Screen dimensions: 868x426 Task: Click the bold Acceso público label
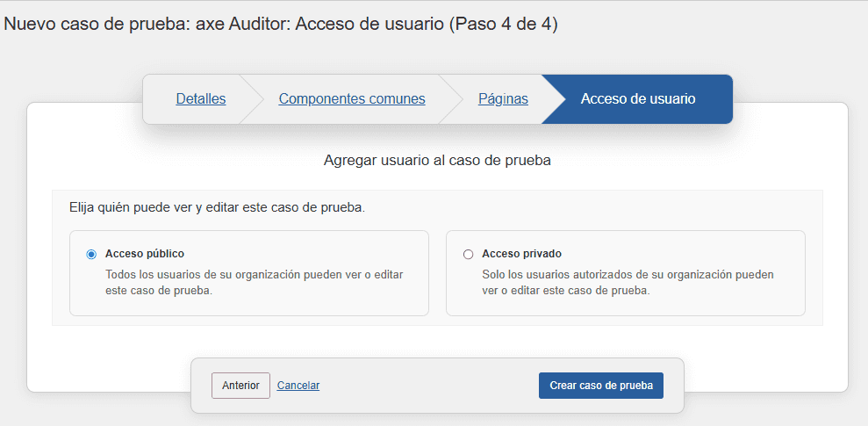click(x=145, y=254)
